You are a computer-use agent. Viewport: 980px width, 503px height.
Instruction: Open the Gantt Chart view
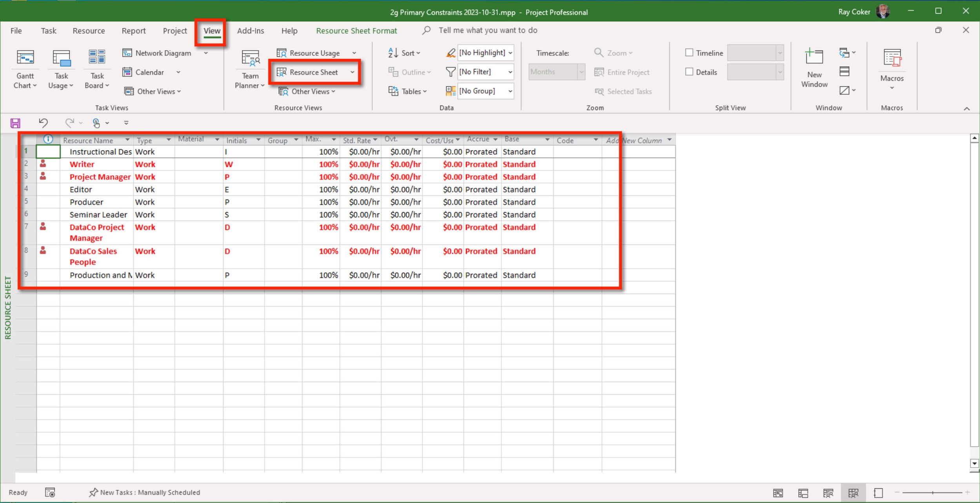pos(25,70)
